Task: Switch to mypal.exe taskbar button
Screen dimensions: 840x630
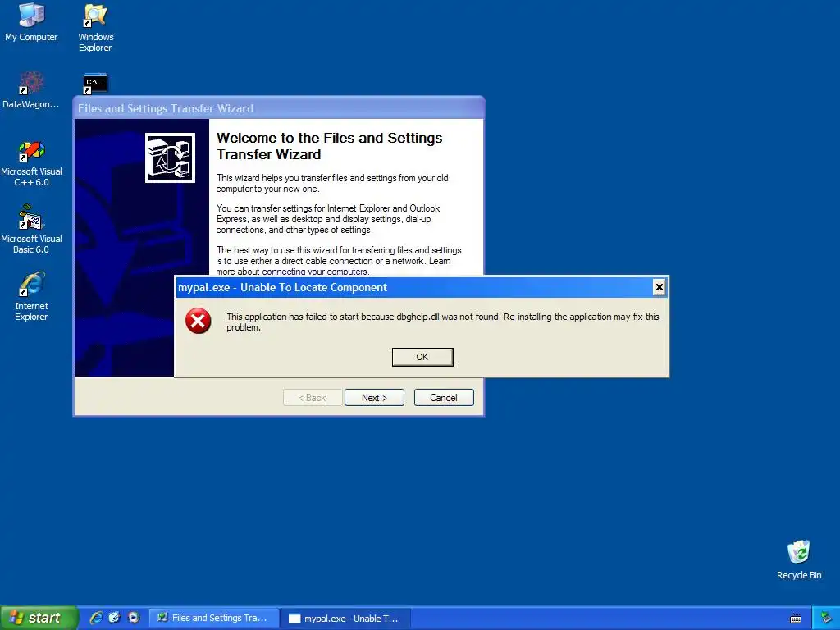Action: [x=345, y=619]
